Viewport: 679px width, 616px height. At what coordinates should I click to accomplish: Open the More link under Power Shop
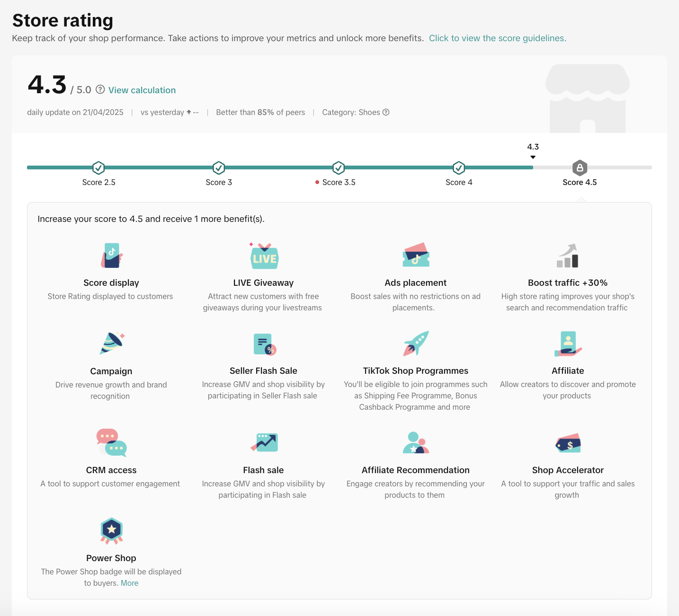pyautogui.click(x=130, y=583)
